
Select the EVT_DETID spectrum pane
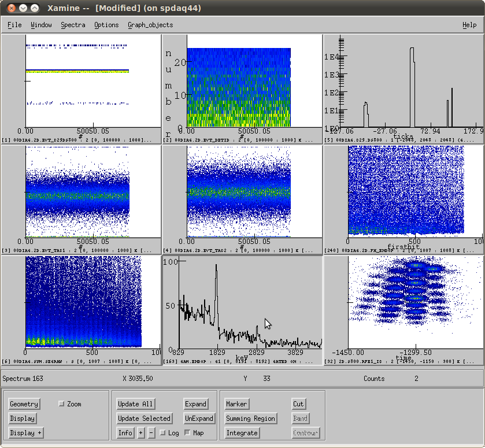point(242,87)
